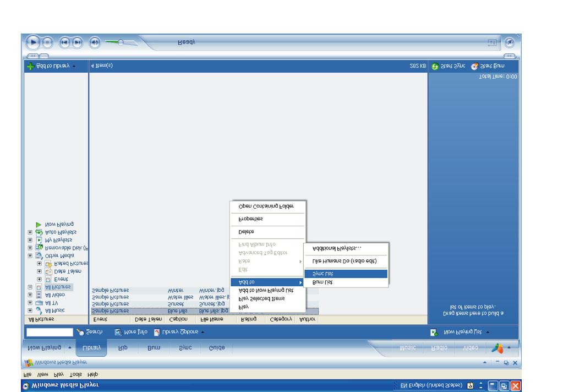The width and height of the screenshot is (563, 392).
Task: Open the Now Playing tab
Action: 45,348
